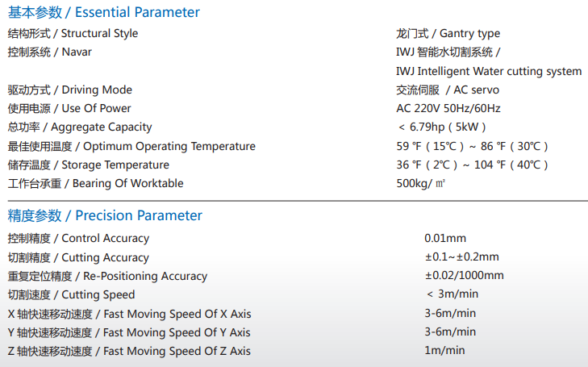Click AC 220V 50Hz/60Hz value
The height and width of the screenshot is (367, 588).
[448, 108]
